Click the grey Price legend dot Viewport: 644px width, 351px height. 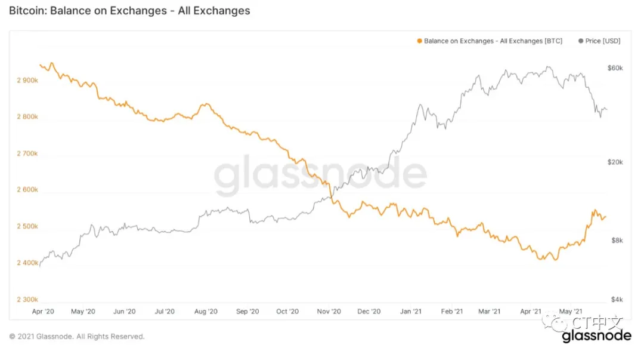(x=581, y=41)
